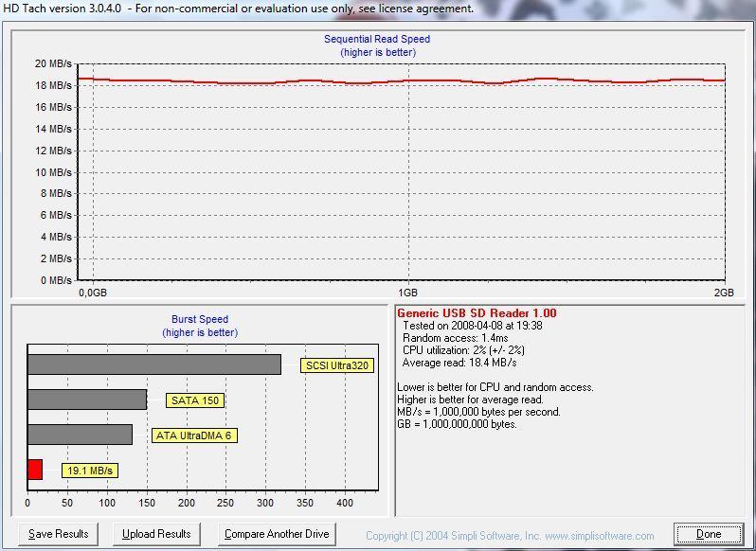756x551 pixels.
Task: Click the Burst Speed chart title
Action: point(200,319)
